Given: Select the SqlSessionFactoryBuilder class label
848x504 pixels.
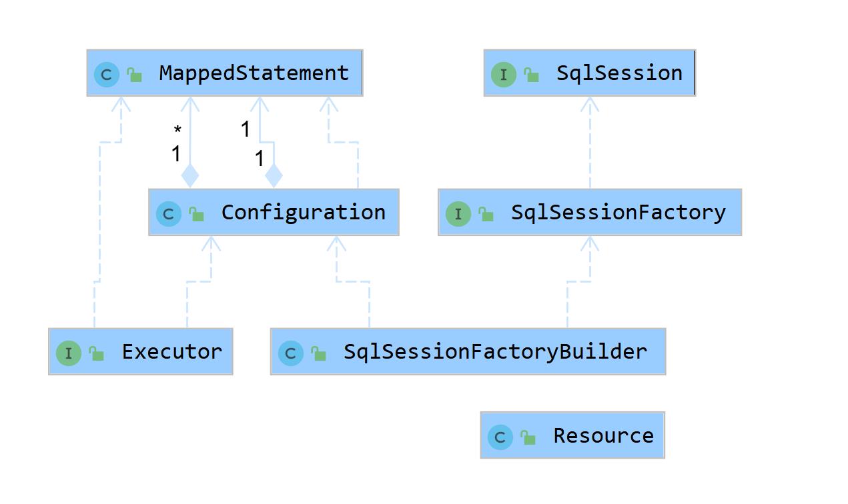Looking at the screenshot, I should [496, 351].
